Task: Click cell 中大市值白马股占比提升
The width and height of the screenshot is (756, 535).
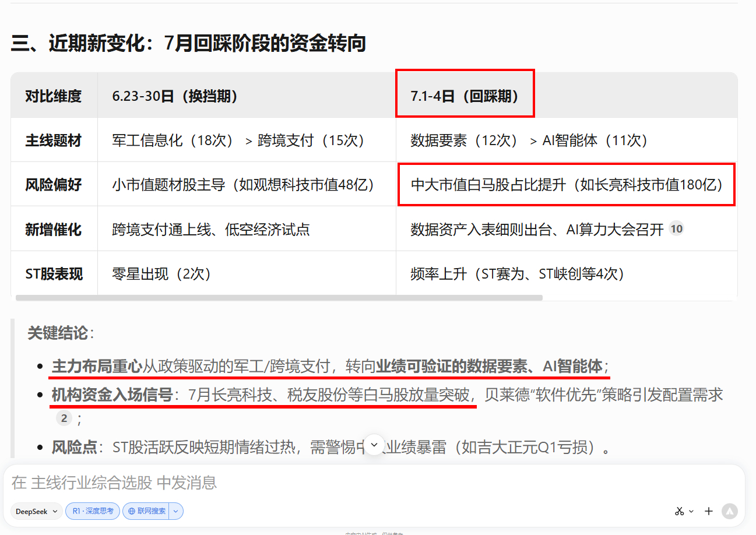Action: [567, 185]
